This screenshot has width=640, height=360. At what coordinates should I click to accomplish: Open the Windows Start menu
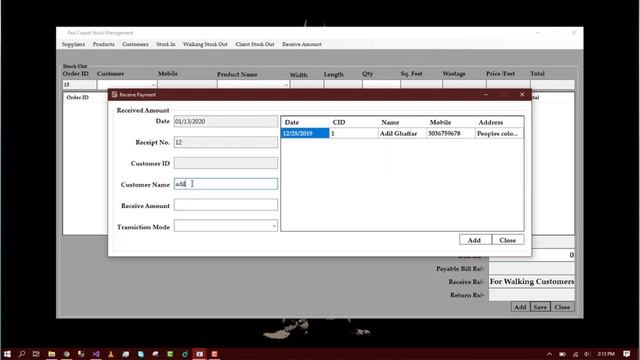click(x=7, y=354)
